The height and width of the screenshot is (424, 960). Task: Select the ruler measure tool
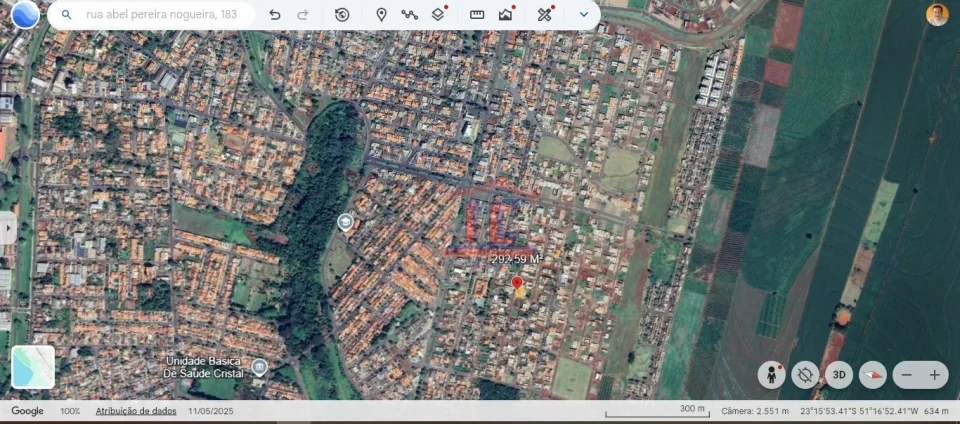[x=477, y=15]
